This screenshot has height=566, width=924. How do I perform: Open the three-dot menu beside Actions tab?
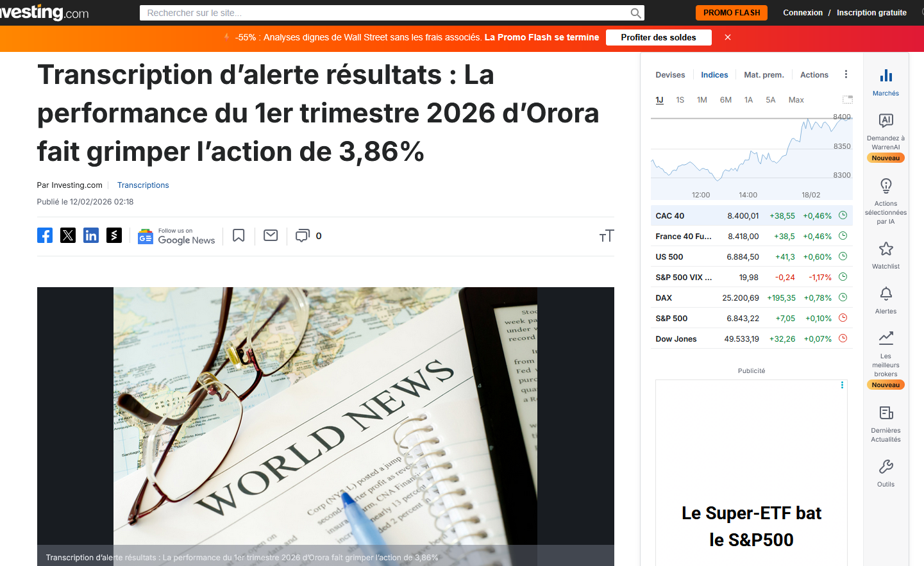point(846,74)
